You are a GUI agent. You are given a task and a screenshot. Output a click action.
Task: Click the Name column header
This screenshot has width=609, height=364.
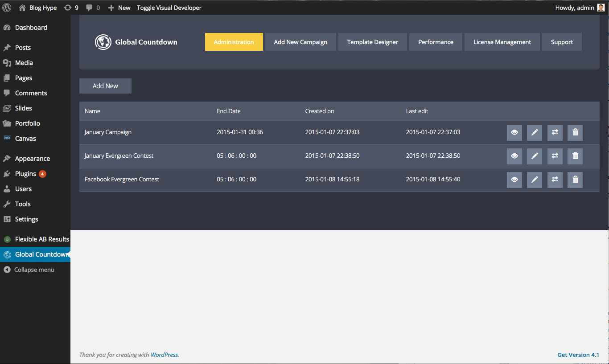tap(92, 111)
